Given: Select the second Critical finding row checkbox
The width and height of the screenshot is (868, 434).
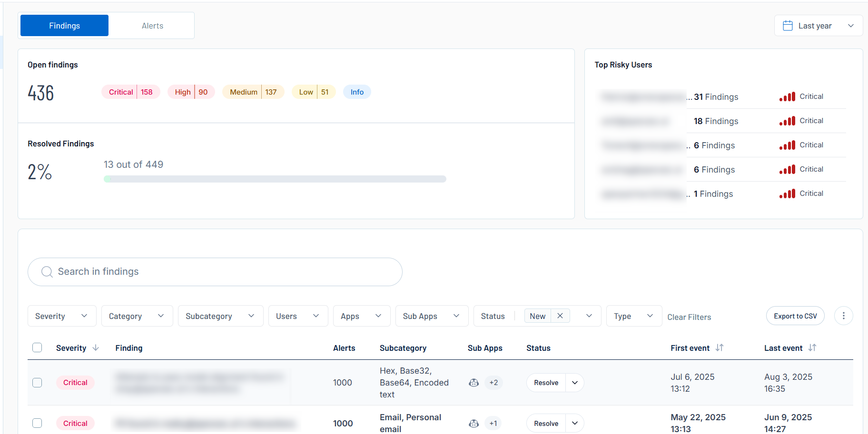Looking at the screenshot, I should pyautogui.click(x=37, y=423).
